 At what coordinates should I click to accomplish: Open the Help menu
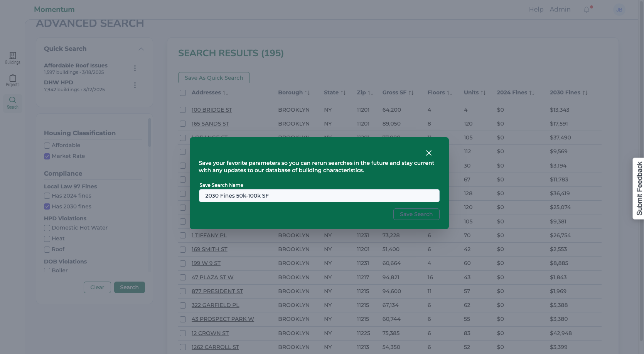[x=536, y=9]
